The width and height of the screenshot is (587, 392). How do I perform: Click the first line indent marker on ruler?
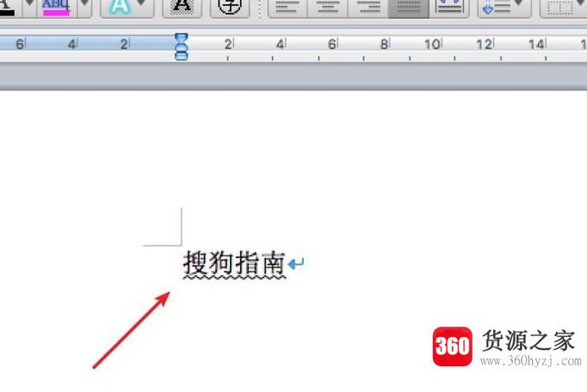(x=182, y=39)
